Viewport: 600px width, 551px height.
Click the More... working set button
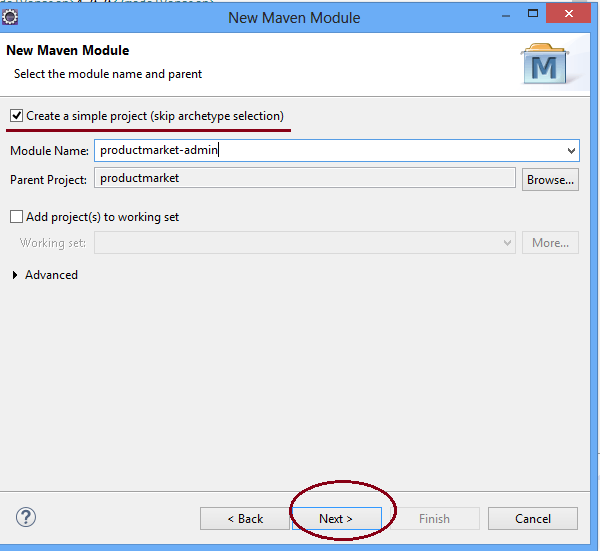tap(550, 243)
